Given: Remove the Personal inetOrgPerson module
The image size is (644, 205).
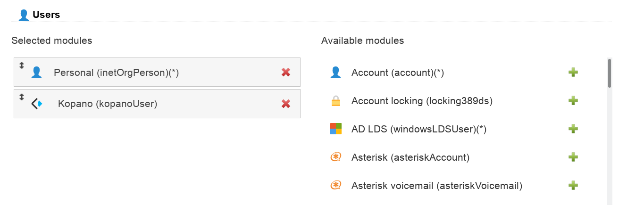Looking at the screenshot, I should [x=285, y=72].
